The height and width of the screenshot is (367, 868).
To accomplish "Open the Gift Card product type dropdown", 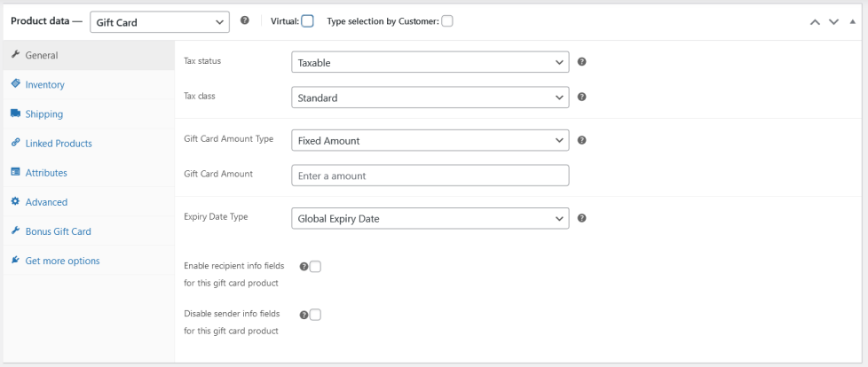I will 160,22.
